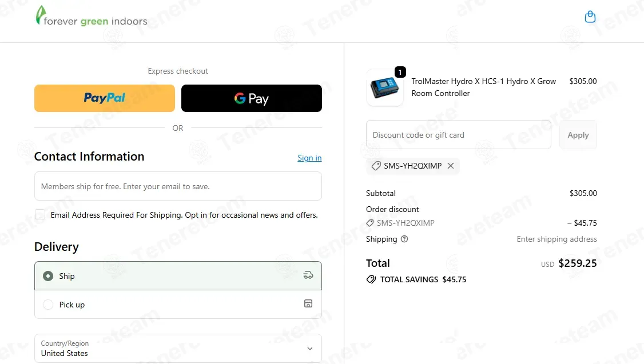Image resolution: width=644 pixels, height=364 pixels.
Task: Click the tag icon beside Order discount code
Action: (369, 223)
